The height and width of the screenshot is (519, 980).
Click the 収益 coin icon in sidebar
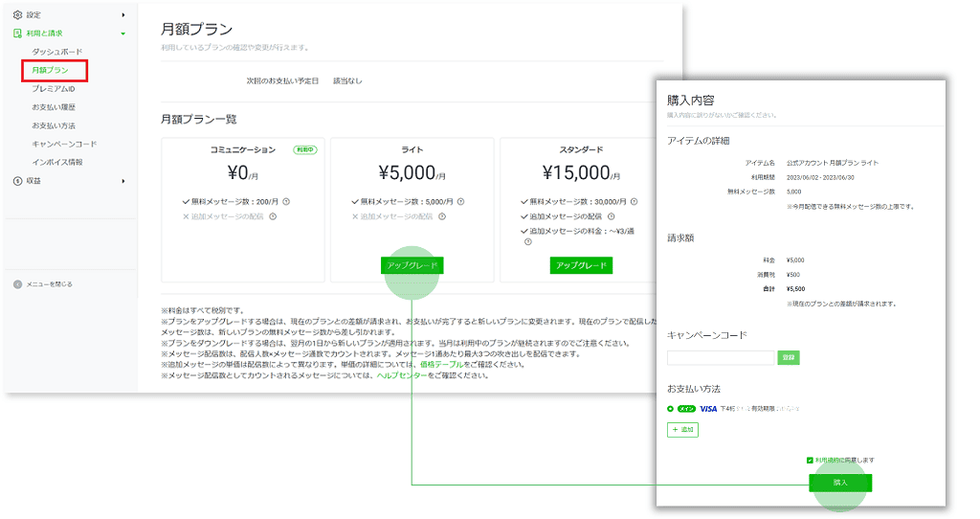(18, 181)
